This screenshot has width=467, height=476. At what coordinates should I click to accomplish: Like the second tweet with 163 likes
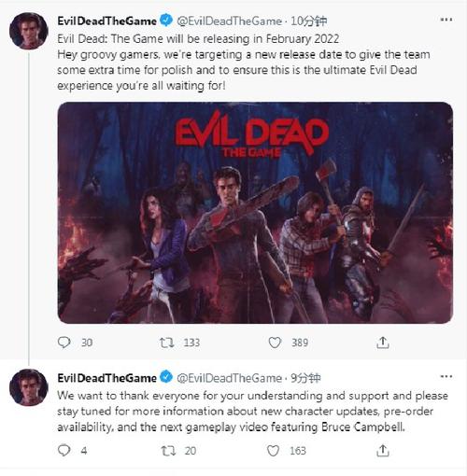(x=273, y=451)
